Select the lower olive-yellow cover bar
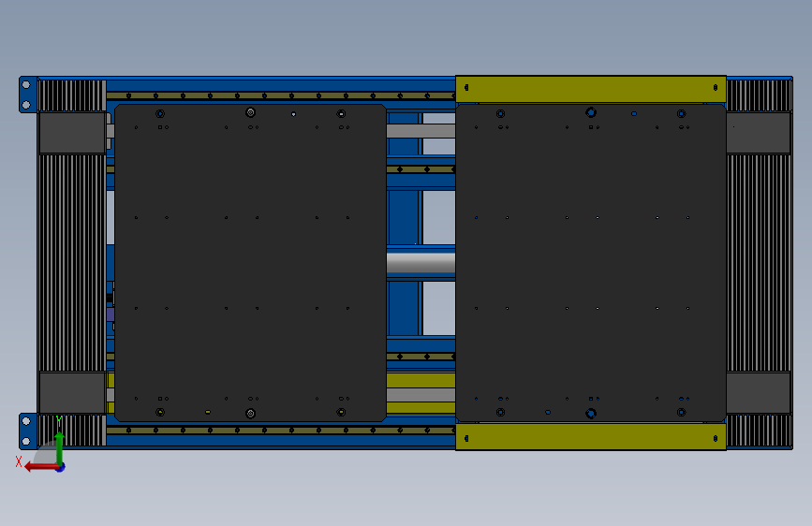This screenshot has width=812, height=526. [591, 437]
